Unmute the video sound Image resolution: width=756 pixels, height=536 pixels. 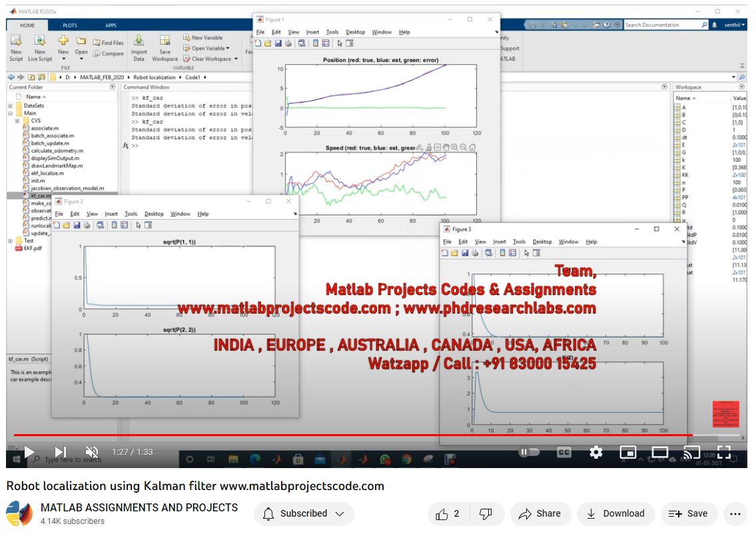(92, 452)
